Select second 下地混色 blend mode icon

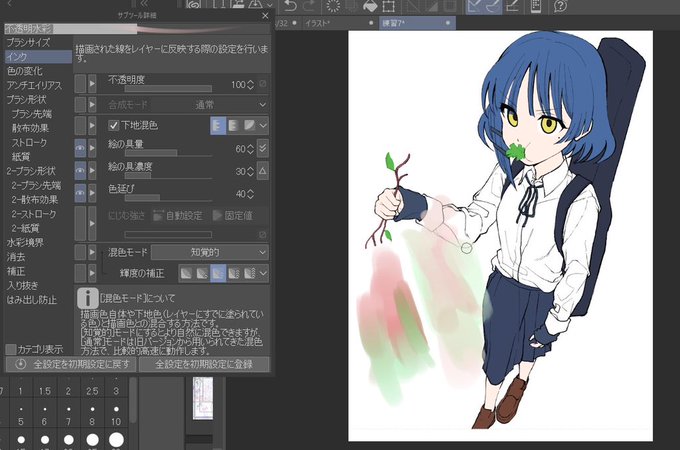234,126
